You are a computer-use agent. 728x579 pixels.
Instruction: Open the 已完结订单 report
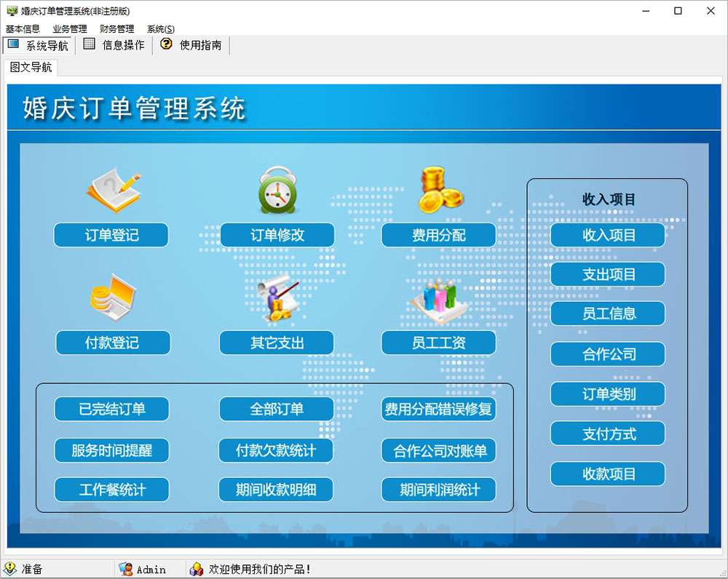pos(112,410)
